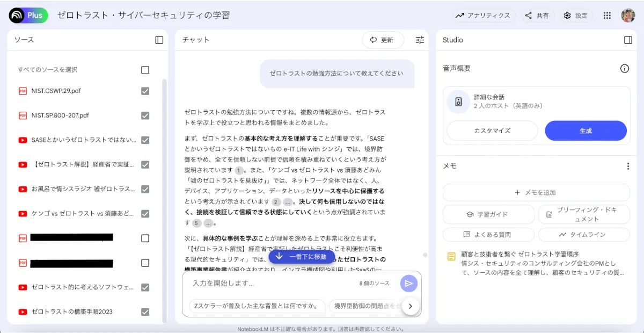This screenshot has width=644, height=333.
Task: Open source NIST.SP.800-207.pdf
Action: [60, 115]
